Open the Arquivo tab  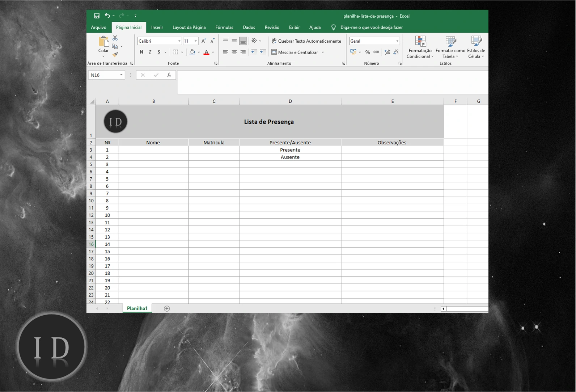tap(98, 27)
